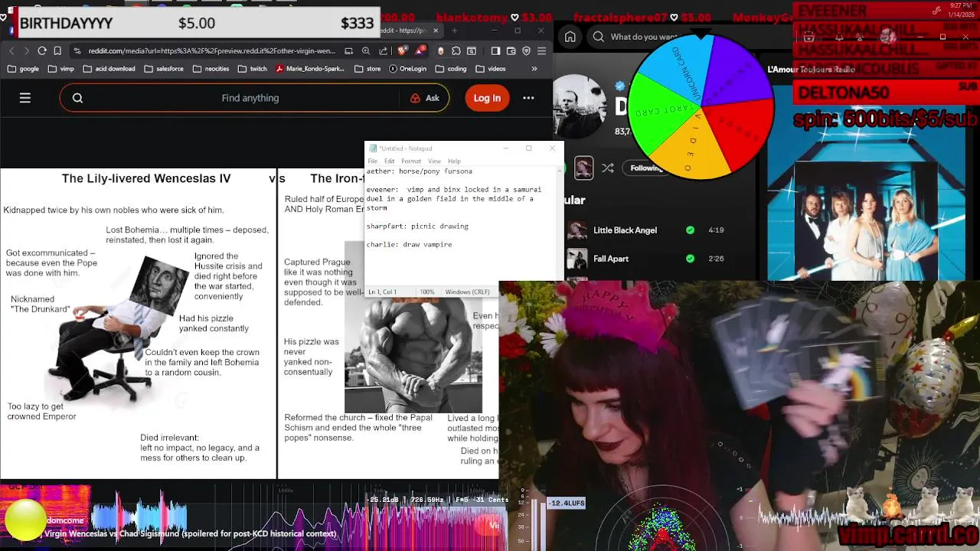Open the extensions puzzle icon
This screenshot has height=551, width=980.
[456, 51]
